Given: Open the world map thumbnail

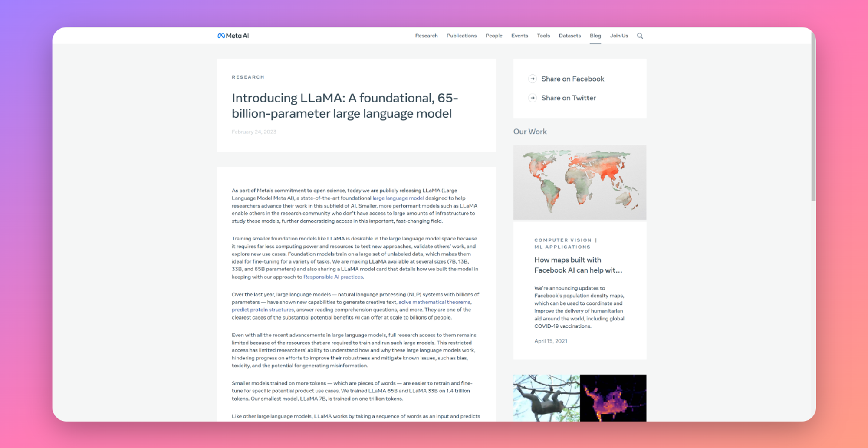Looking at the screenshot, I should [x=579, y=182].
